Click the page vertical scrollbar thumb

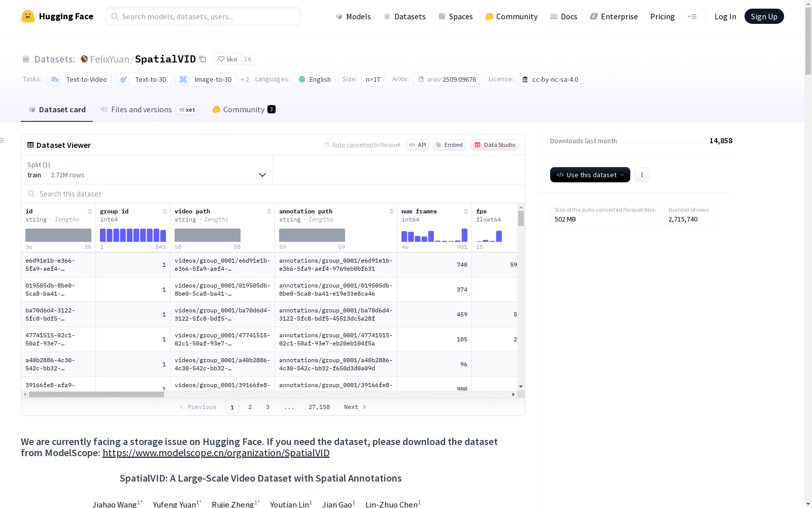pyautogui.click(x=808, y=42)
